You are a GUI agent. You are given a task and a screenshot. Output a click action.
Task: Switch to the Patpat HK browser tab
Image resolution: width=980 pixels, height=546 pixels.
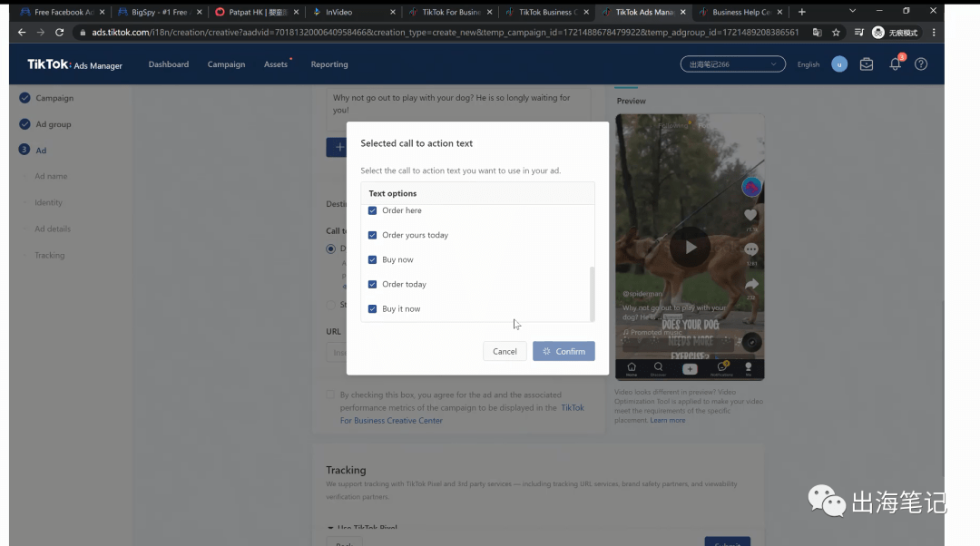tap(256, 12)
